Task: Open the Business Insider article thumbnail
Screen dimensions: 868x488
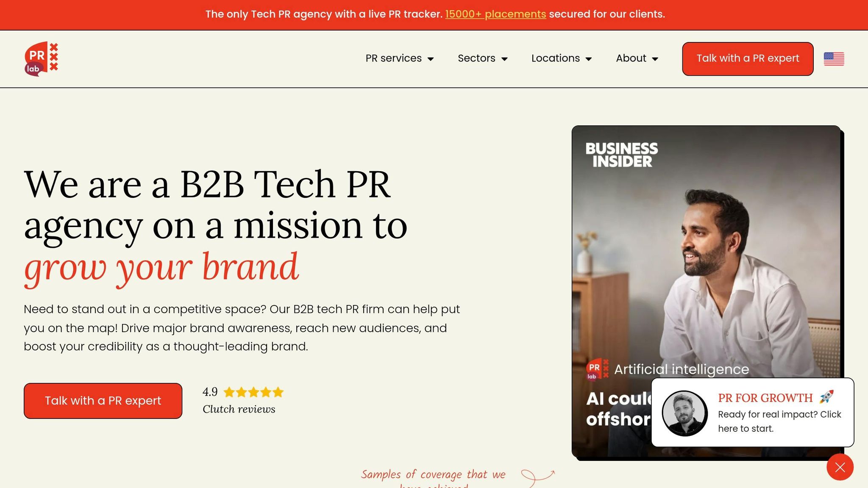Action: point(706,291)
